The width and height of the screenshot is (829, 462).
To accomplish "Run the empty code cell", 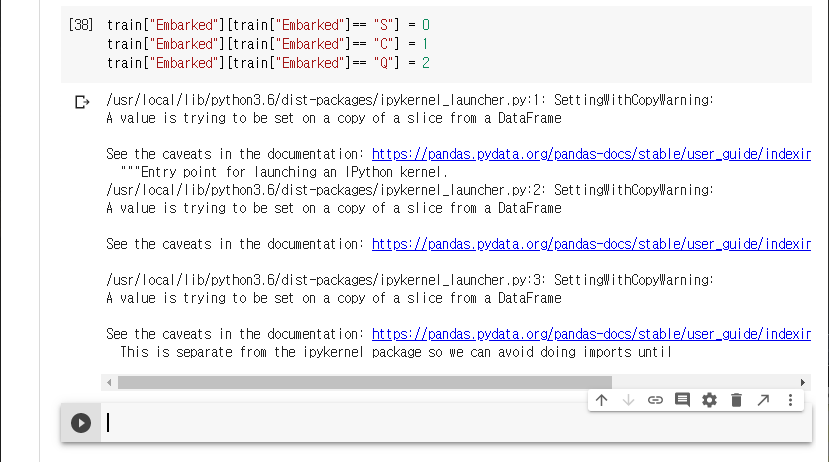I will (81, 423).
